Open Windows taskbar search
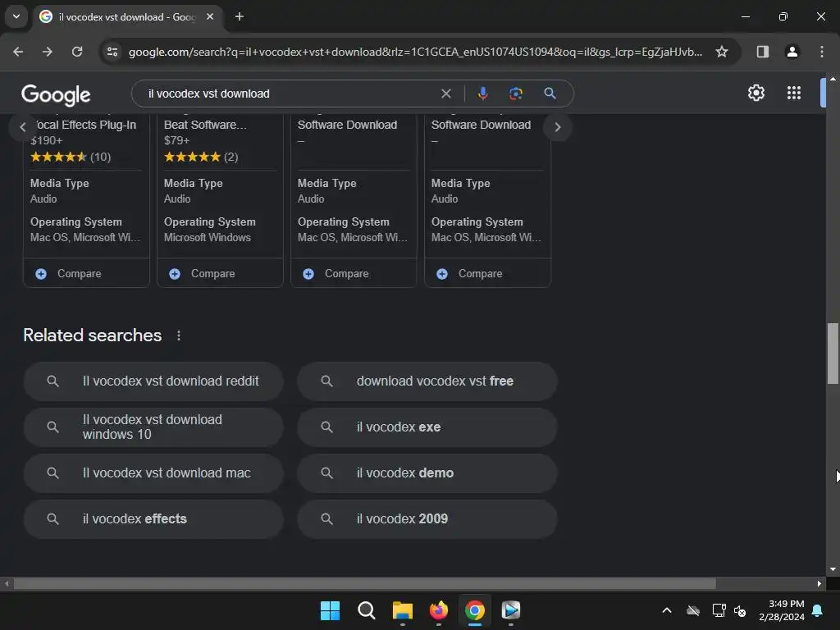Viewport: 840px width, 630px height. coord(367,610)
